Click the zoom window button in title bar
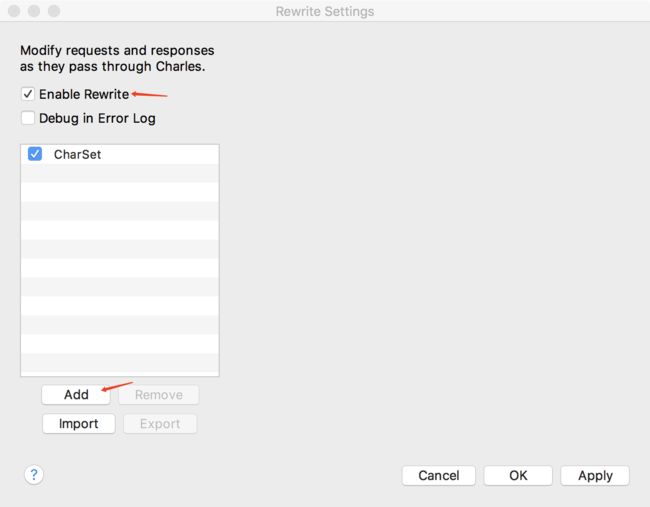This screenshot has height=507, width=650. [54, 11]
